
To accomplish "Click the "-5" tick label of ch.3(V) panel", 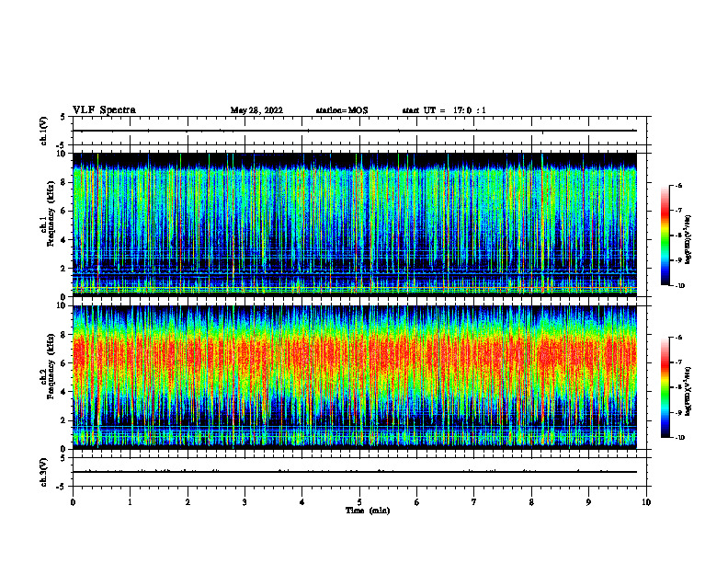I will [x=62, y=487].
